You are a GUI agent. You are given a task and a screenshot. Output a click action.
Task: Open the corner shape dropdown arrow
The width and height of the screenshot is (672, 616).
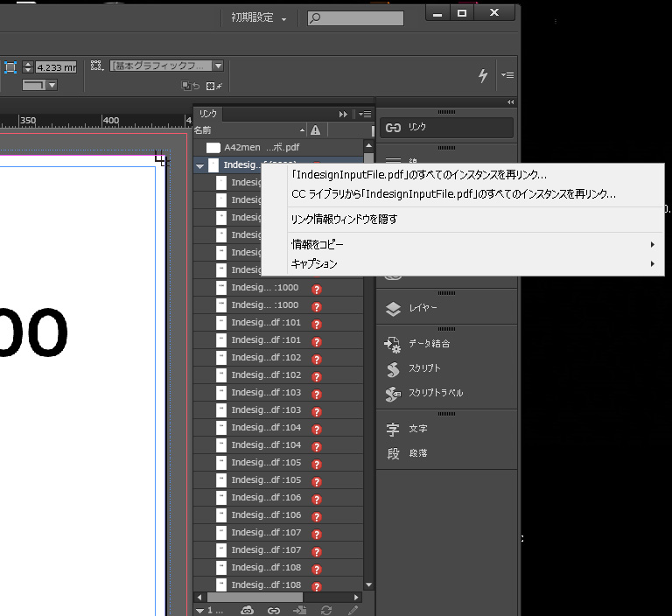(52, 85)
